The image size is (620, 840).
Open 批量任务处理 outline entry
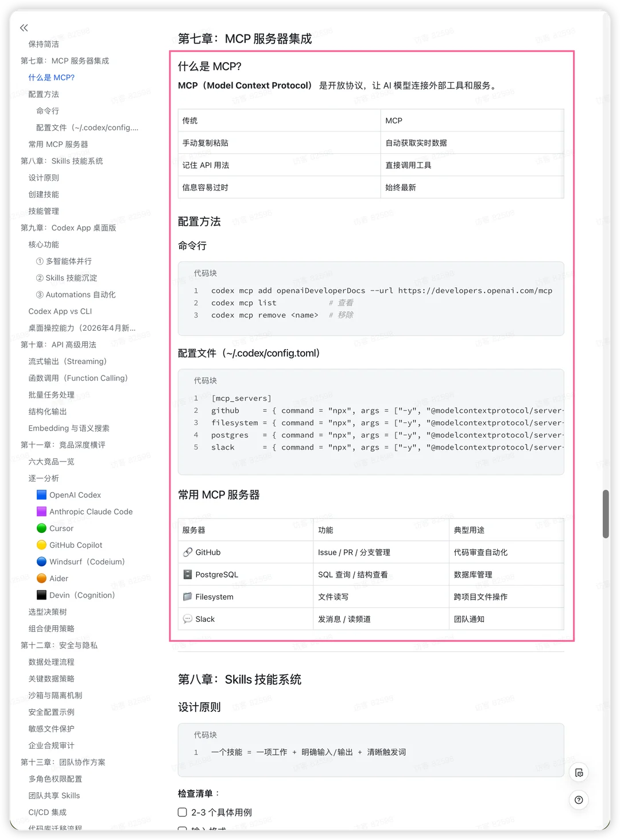tap(52, 395)
